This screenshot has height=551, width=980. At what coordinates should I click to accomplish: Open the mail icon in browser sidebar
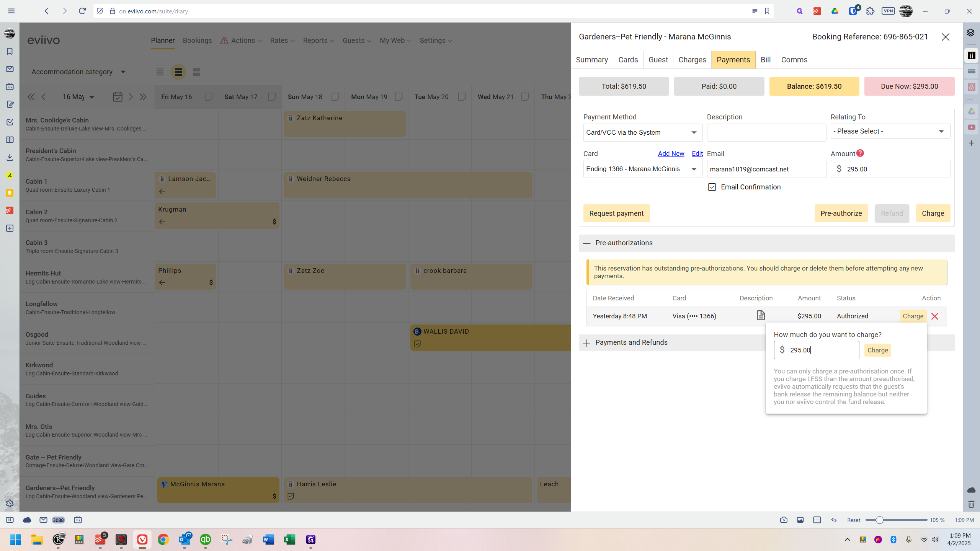coord(10,69)
